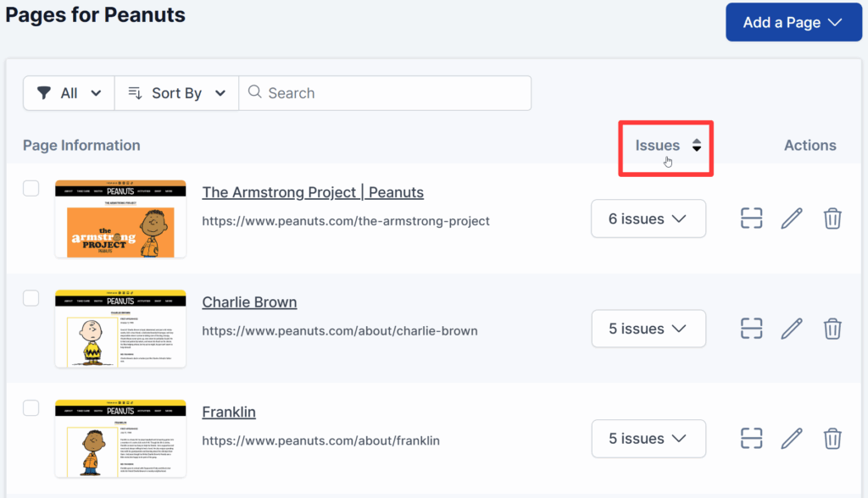Edit the Charlie Brown page with pencil icon
Viewport: 868px width, 498px height.
tap(791, 329)
